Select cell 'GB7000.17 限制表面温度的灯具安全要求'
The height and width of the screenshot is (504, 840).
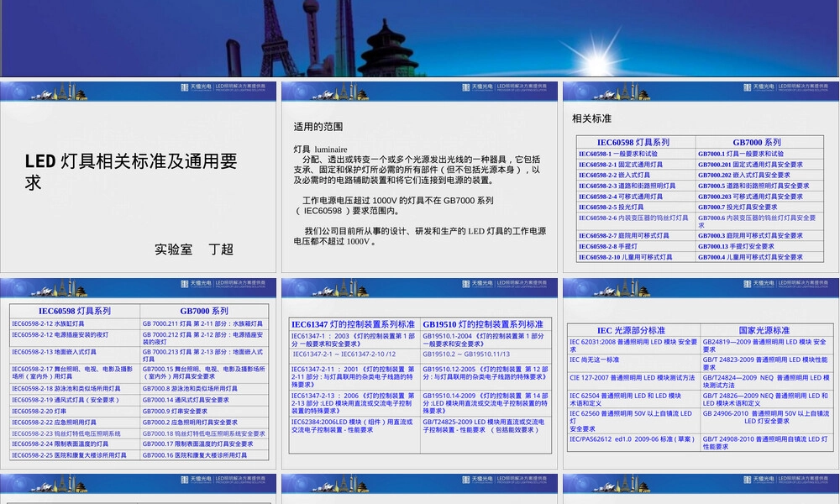click(x=204, y=444)
